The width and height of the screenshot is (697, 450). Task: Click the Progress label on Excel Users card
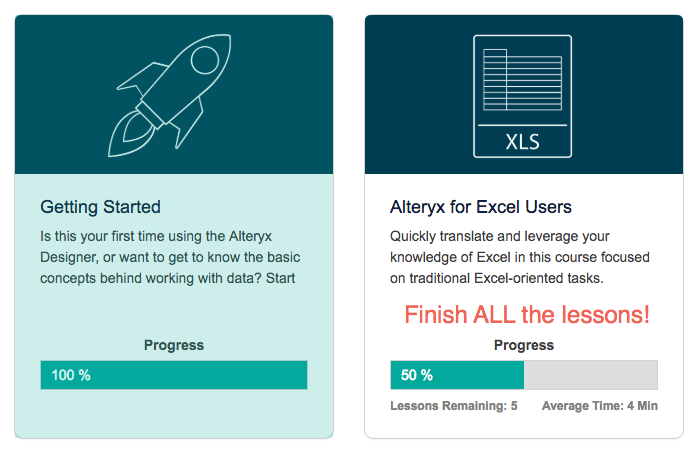pyautogui.click(x=523, y=345)
